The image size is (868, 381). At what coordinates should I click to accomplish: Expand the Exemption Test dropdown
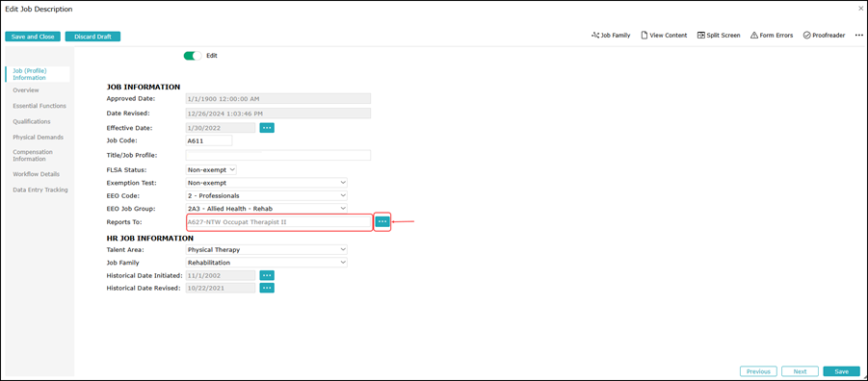tap(266, 183)
